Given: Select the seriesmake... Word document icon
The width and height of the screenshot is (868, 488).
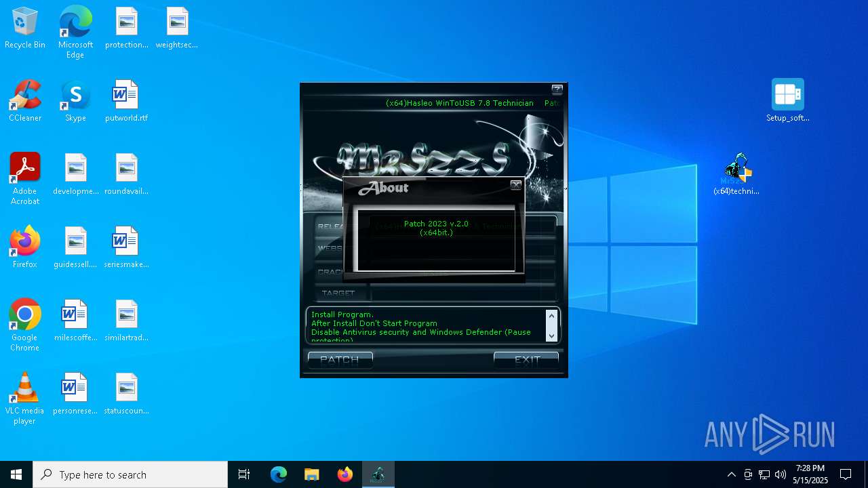Looking at the screenshot, I should pos(126,247).
